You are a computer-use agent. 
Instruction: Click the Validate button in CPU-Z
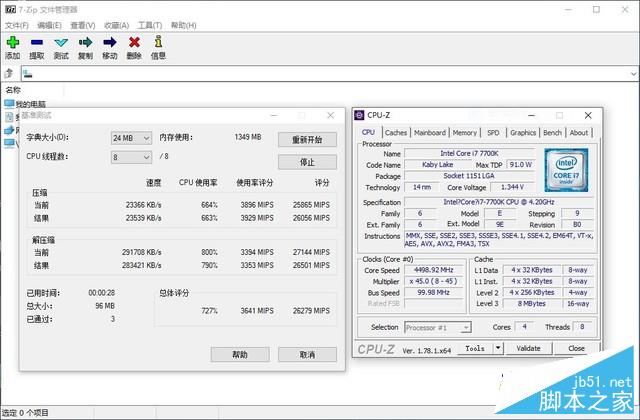528,349
